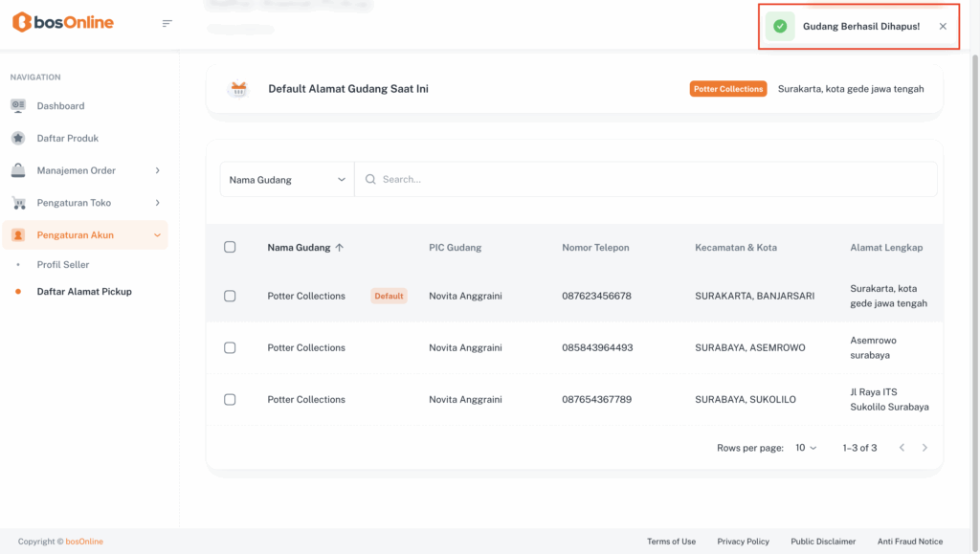
Task: Click the Manajemen Order bag icon
Action: (18, 170)
